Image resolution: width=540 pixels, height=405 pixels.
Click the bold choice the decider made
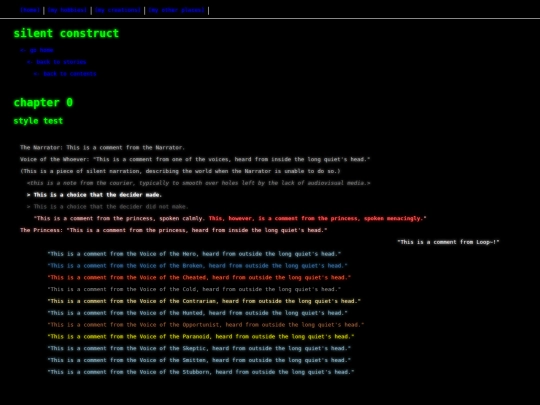coord(94,195)
